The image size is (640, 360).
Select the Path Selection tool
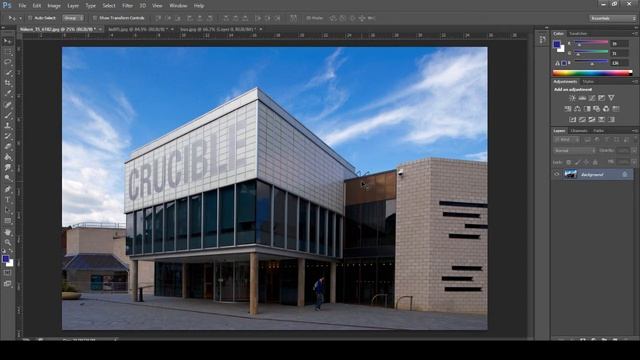pyautogui.click(x=7, y=210)
